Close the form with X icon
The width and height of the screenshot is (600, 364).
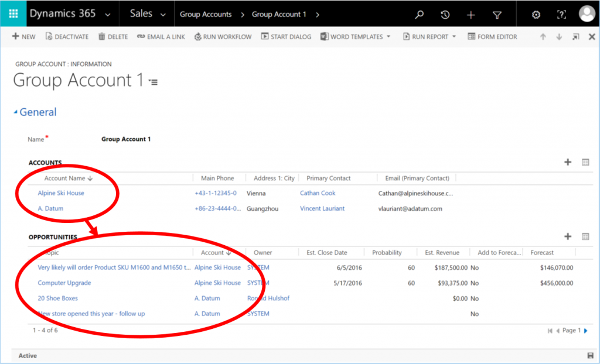592,37
